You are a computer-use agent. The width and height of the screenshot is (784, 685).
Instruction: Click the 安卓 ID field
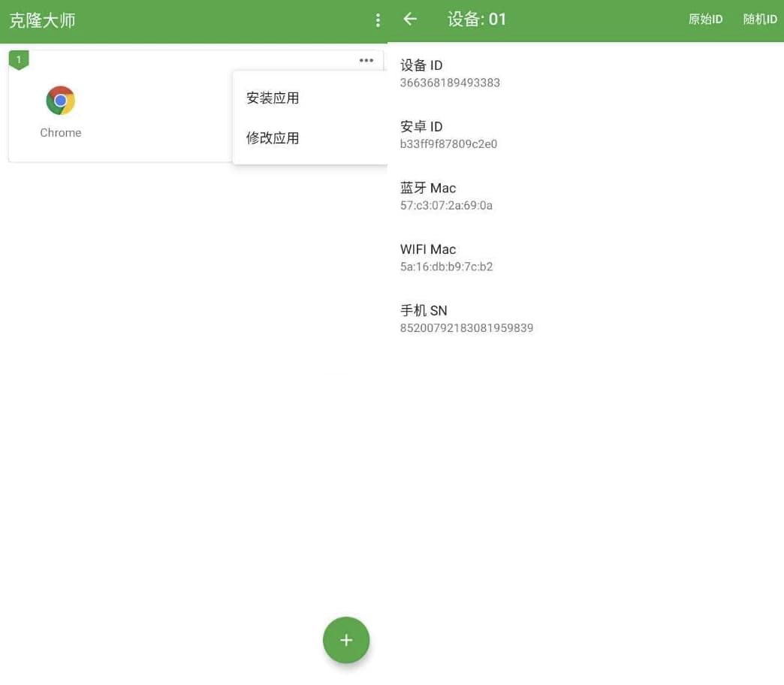tap(448, 143)
